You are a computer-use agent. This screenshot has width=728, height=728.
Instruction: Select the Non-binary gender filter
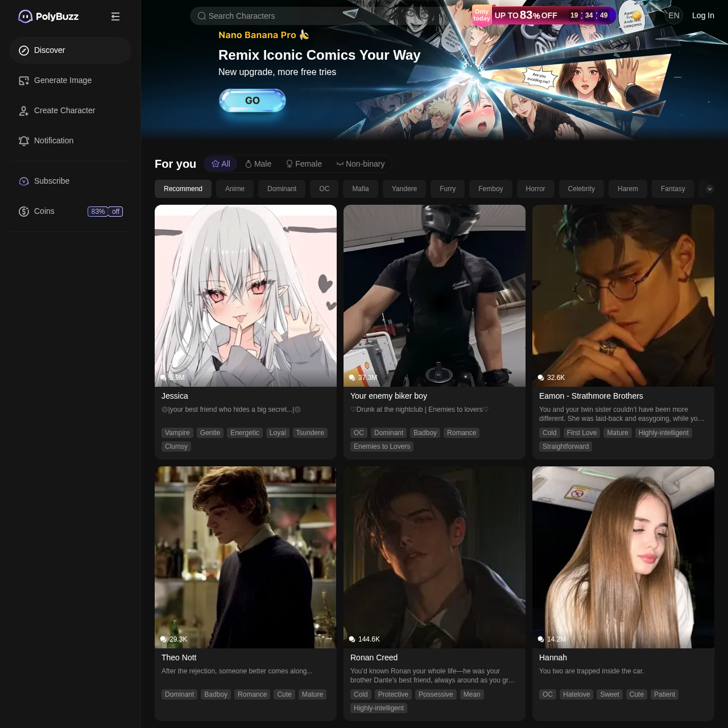click(361, 164)
